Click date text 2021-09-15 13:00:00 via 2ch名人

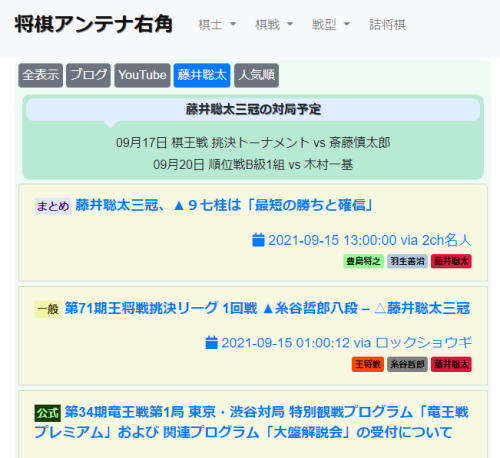pyautogui.click(x=370, y=240)
